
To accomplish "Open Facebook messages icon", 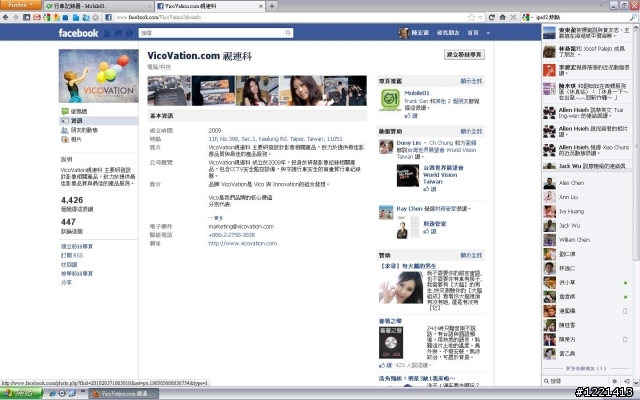I will tap(118, 33).
